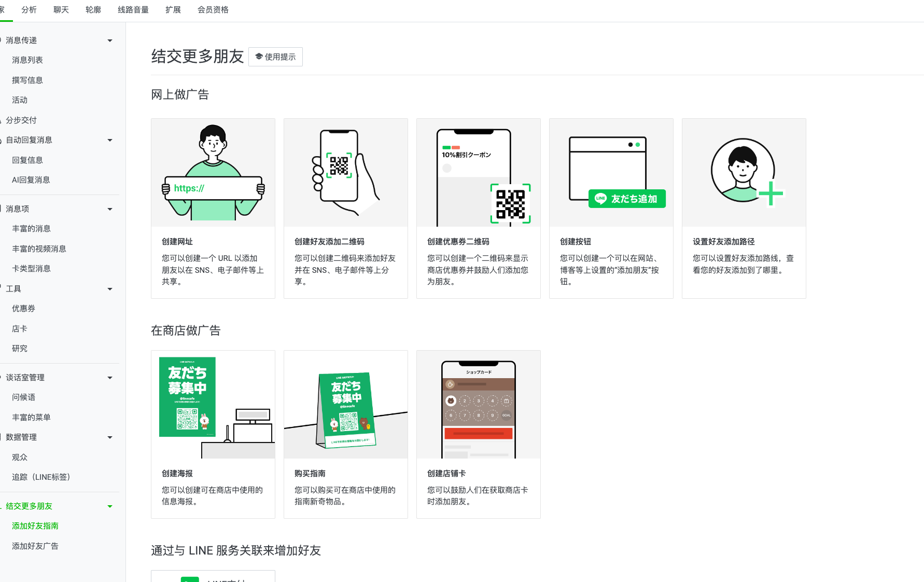Screen dimensions: 924x582
Task: Open 撰写信息 in the sidebar
Action: [27, 80]
